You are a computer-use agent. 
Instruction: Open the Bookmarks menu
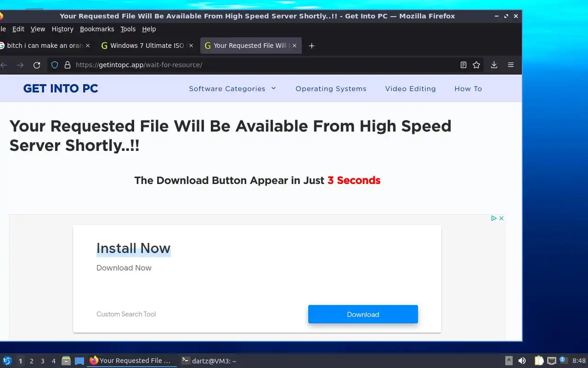coord(97,29)
